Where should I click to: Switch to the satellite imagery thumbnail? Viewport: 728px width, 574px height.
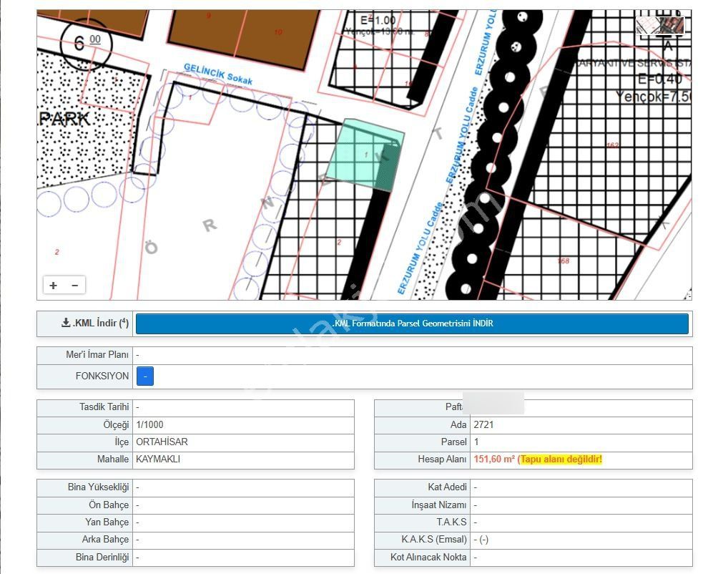[x=672, y=25]
